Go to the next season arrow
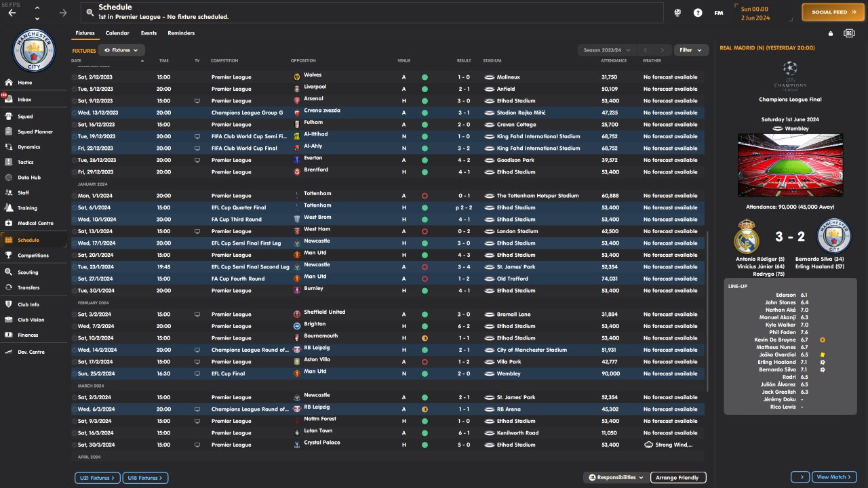The height and width of the screenshot is (488, 868). (x=662, y=50)
